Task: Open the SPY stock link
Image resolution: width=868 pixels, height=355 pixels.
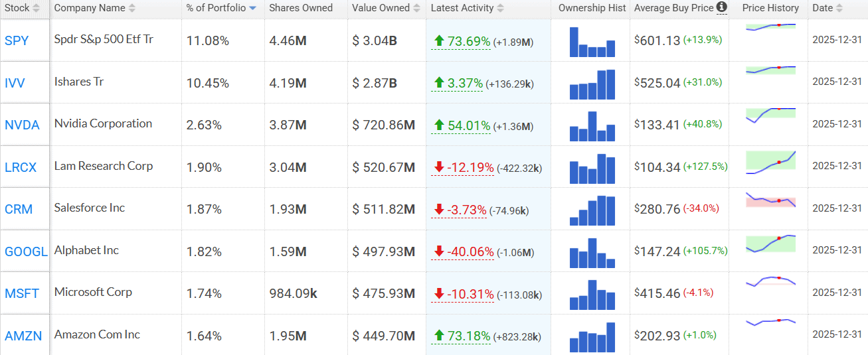Action: (17, 40)
